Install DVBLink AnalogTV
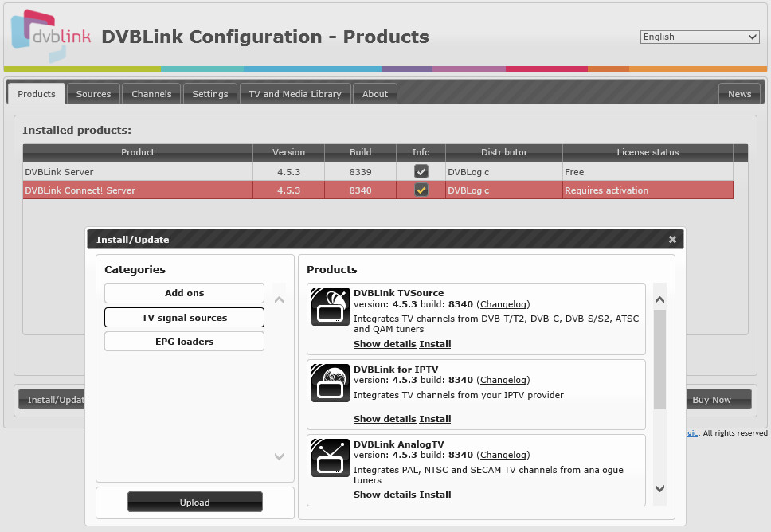This screenshot has height=532, width=771. pos(435,495)
